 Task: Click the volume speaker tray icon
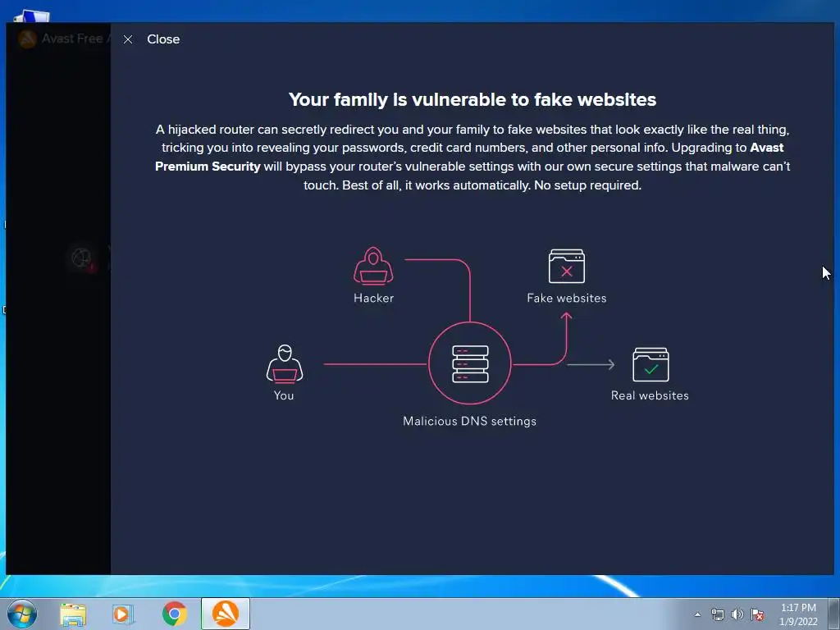[x=737, y=614]
